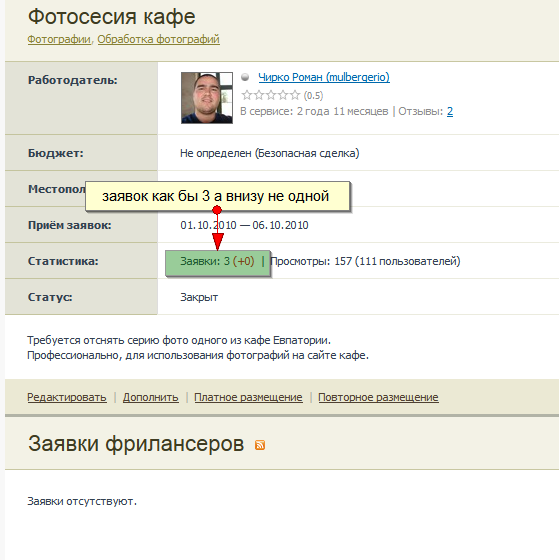Viewport: 559px width, 560px height.
Task: Open the reviews count link '2'
Action: click(x=450, y=111)
